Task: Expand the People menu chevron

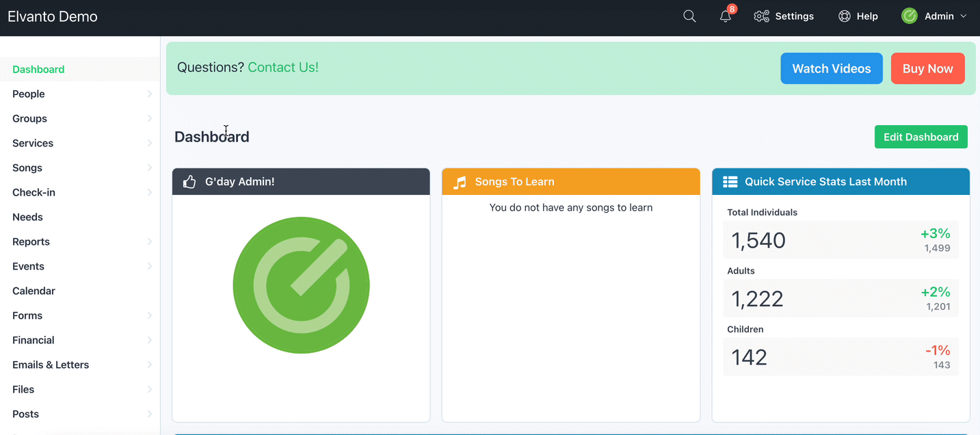Action: [x=149, y=94]
